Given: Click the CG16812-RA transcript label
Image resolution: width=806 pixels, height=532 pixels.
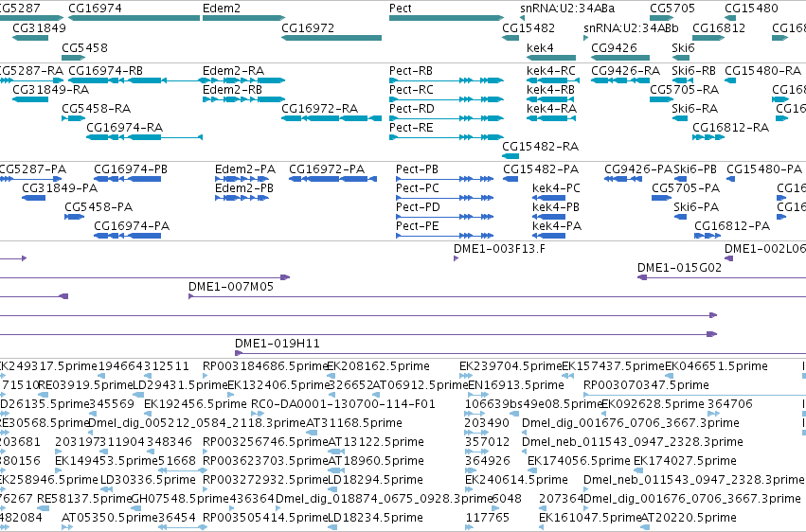Looking at the screenshot, I should (x=730, y=128).
